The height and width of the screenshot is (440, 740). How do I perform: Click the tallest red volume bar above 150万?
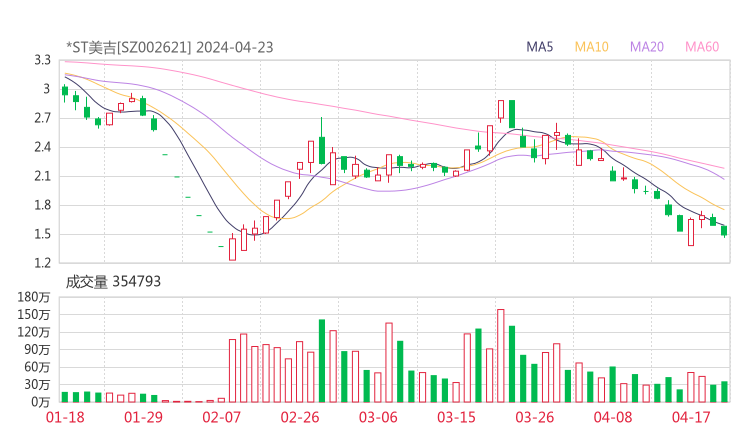(x=501, y=356)
